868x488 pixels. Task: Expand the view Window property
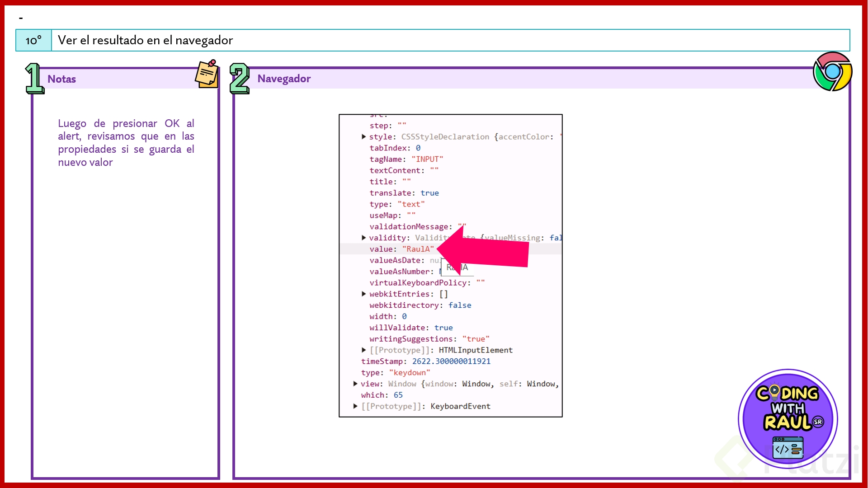355,384
